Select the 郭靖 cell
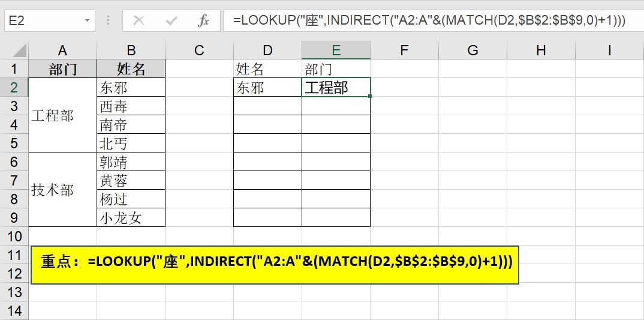 pyautogui.click(x=131, y=162)
